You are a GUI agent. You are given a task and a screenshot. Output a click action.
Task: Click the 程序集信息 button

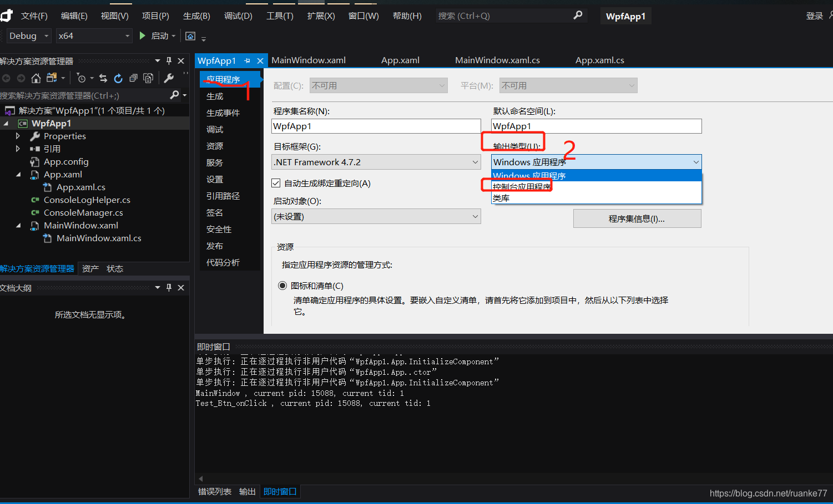tap(637, 218)
